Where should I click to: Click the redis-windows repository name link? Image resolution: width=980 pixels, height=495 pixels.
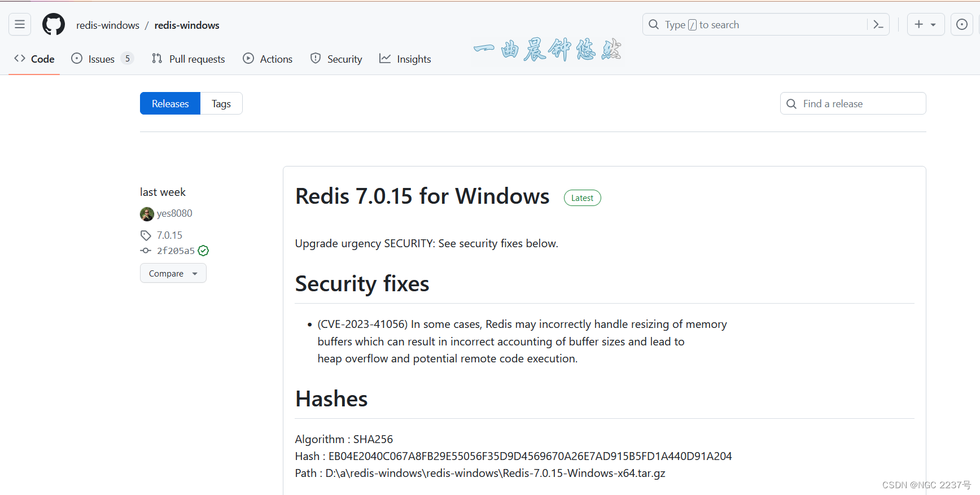click(187, 25)
